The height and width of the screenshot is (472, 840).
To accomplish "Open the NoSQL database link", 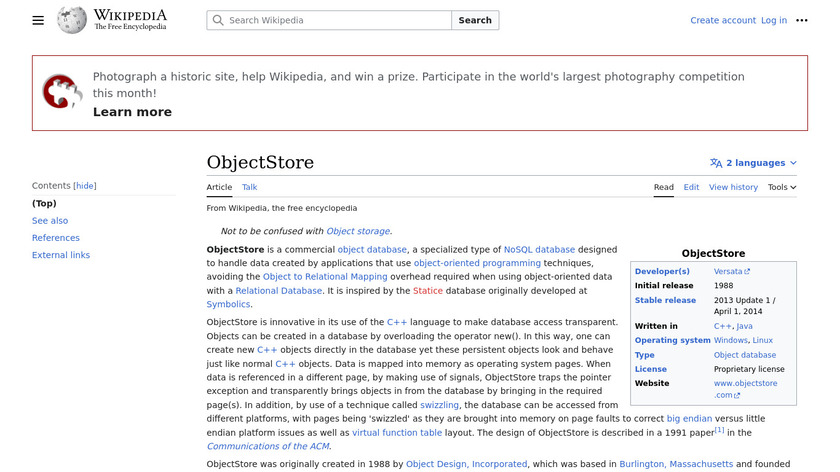I will click(x=539, y=250).
